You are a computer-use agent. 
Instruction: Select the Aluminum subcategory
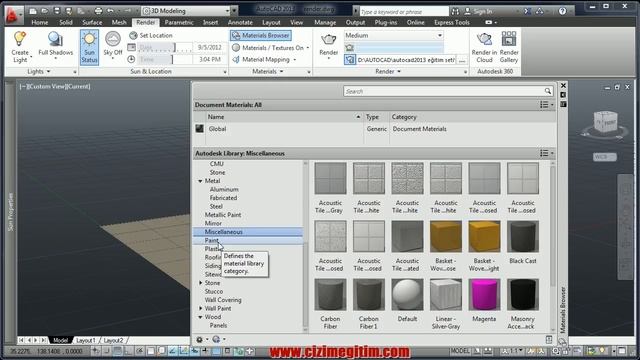pyautogui.click(x=224, y=189)
